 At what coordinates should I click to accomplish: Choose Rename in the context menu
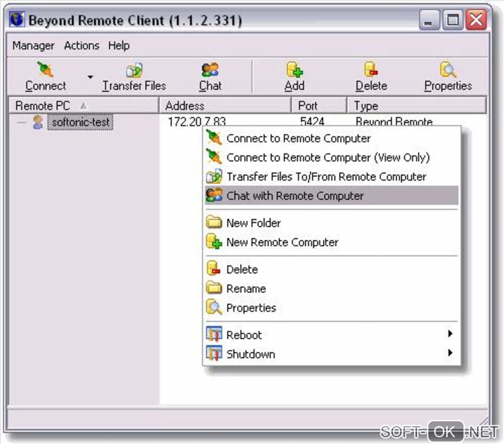click(332, 288)
